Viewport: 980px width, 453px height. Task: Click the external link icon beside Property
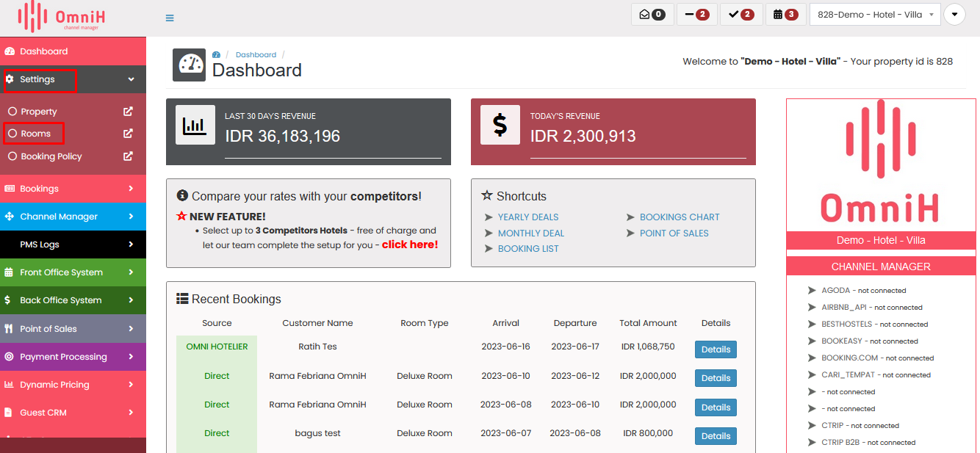point(128,112)
